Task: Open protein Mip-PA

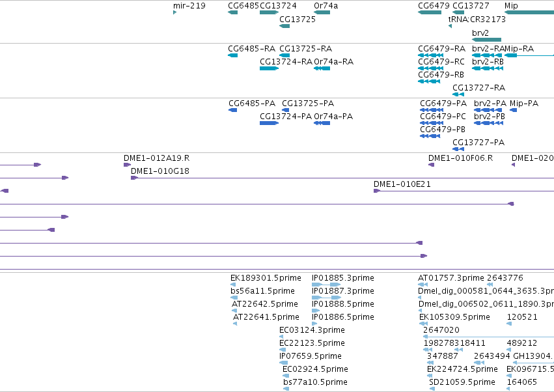Action: [x=524, y=104]
